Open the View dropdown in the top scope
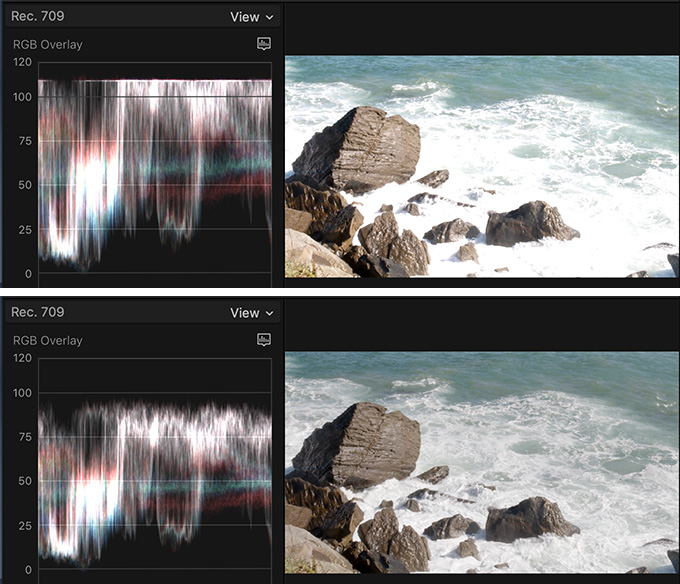 [252, 17]
